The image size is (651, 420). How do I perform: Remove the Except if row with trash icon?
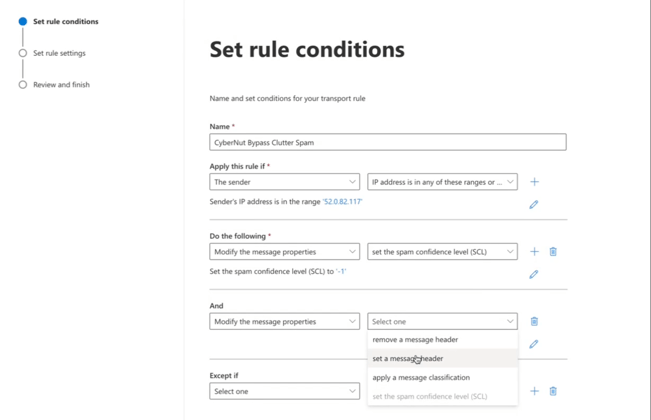[553, 391]
